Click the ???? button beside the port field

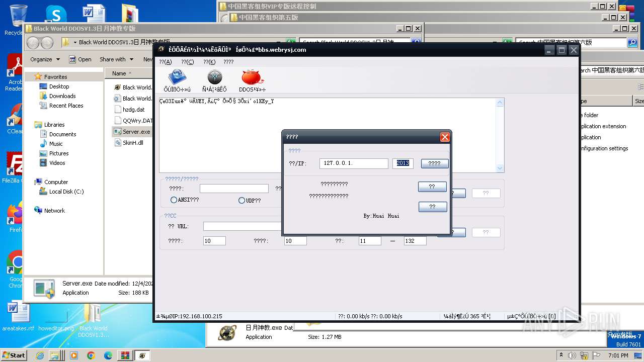tap(435, 163)
